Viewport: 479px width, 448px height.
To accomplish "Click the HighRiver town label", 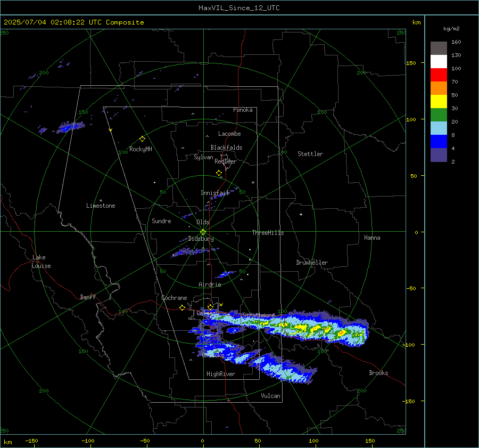I will coord(221,374).
